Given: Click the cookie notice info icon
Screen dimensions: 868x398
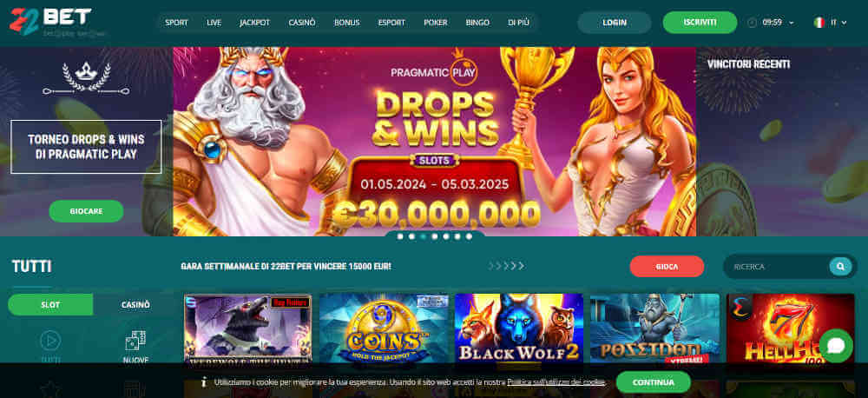Looking at the screenshot, I should pyautogui.click(x=204, y=382).
